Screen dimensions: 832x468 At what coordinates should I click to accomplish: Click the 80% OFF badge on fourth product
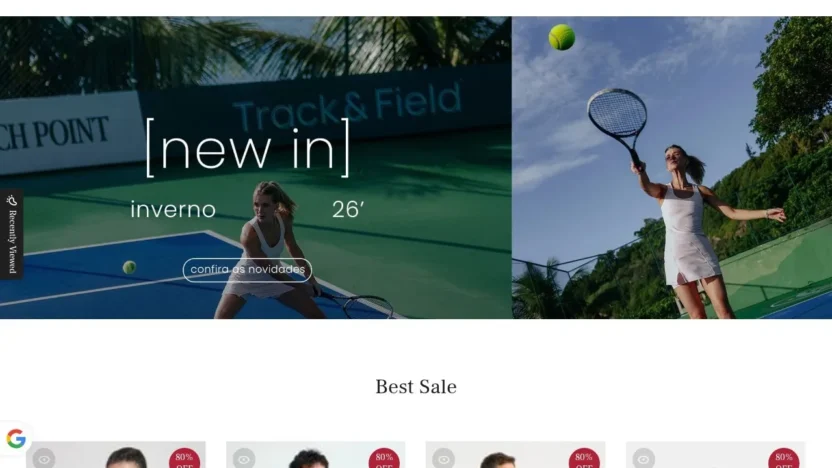coord(784,458)
